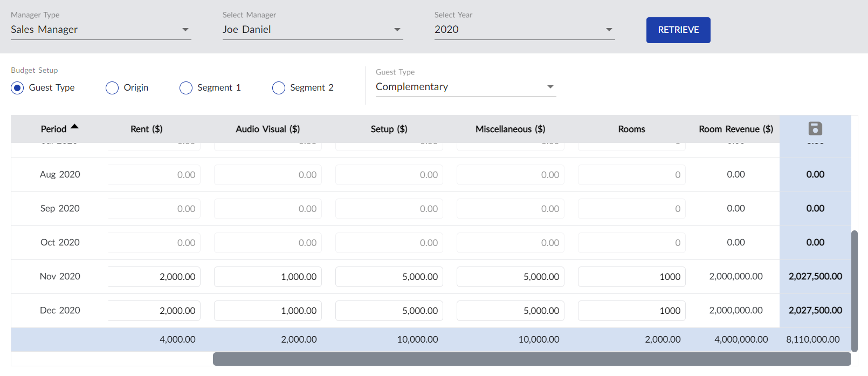This screenshot has width=868, height=376.
Task: Edit the Rooms field for Aug 2020
Action: 632,175
